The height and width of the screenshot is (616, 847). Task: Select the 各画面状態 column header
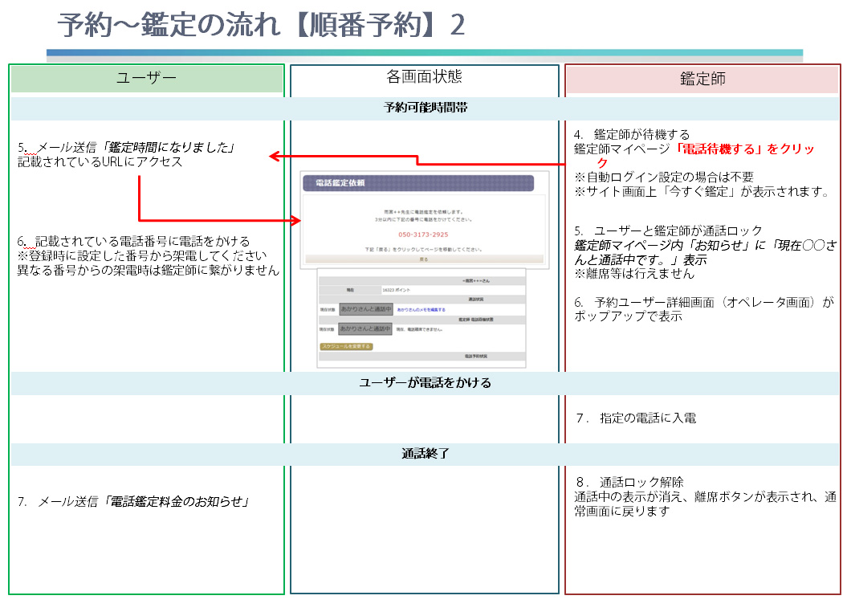tap(424, 77)
